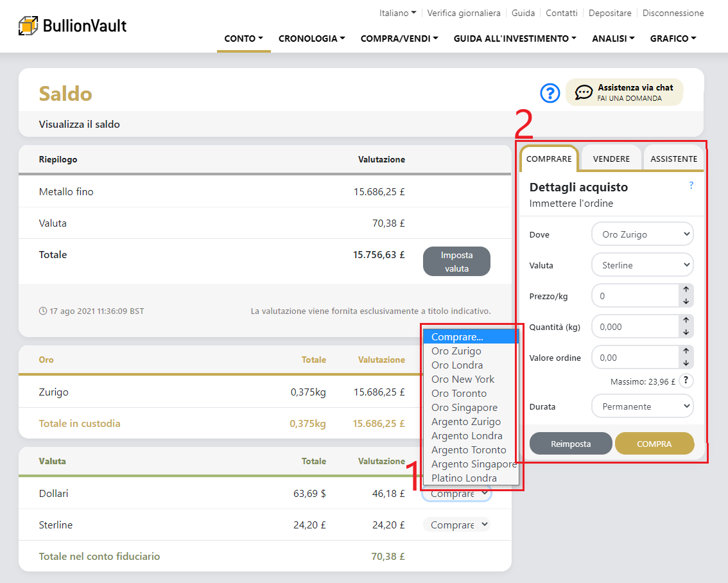This screenshot has width=728, height=583.
Task: Click the Imposta valuta button
Action: point(456,262)
